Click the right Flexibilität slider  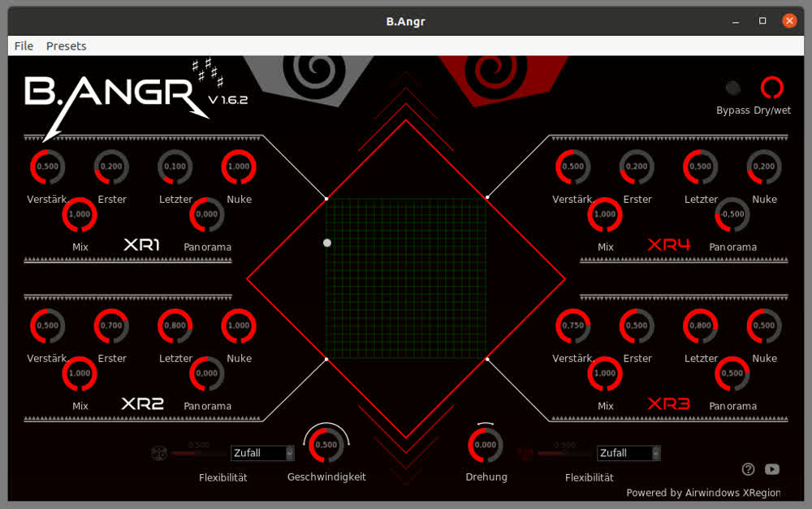pos(565,453)
